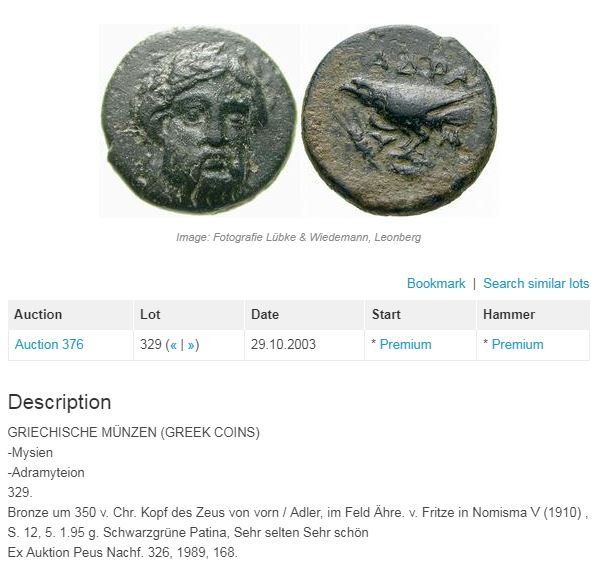Click the image credit caption text
The image size is (597, 562).
coord(298,237)
